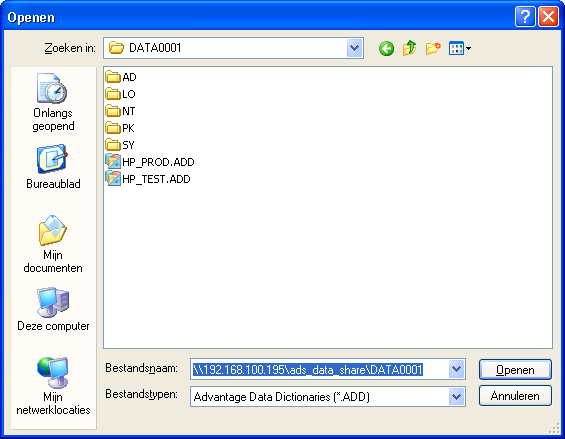Go back using the green arrow icon
The height and width of the screenshot is (439, 565).
[x=386, y=48]
